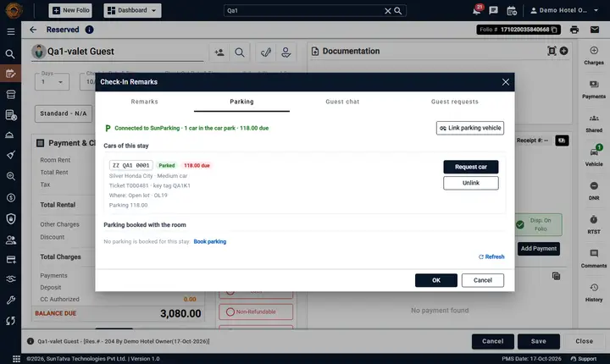Open the hamburger menu in the sidebar

pos(11,31)
